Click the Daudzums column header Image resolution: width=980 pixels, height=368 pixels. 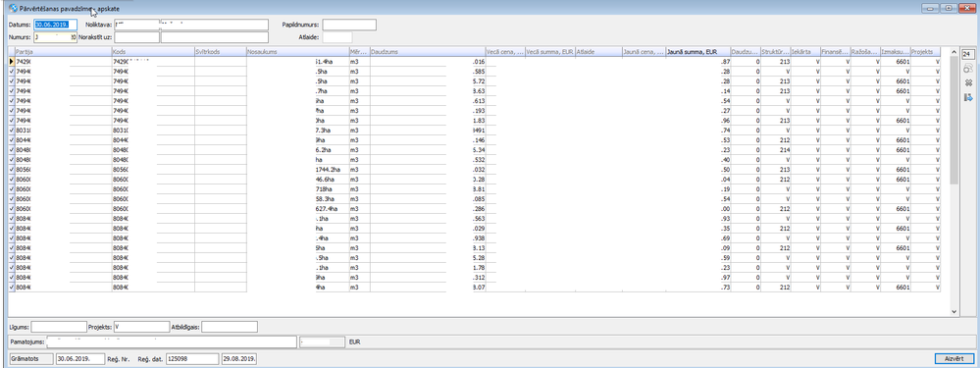428,52
